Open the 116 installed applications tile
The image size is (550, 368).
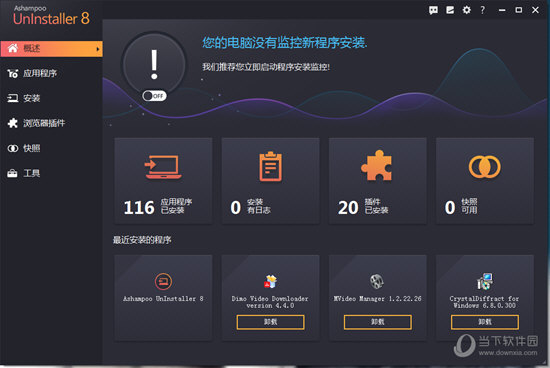point(163,181)
